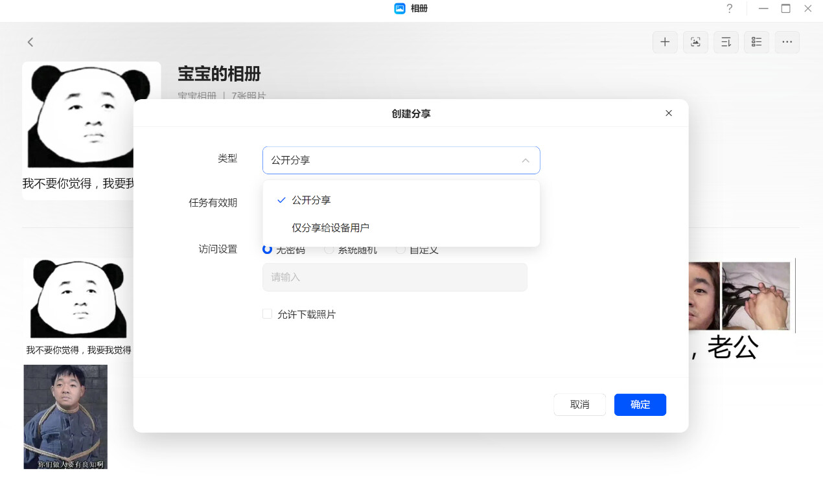The height and width of the screenshot is (504, 823).
Task: Click the 确定 confirm button
Action: 640,405
